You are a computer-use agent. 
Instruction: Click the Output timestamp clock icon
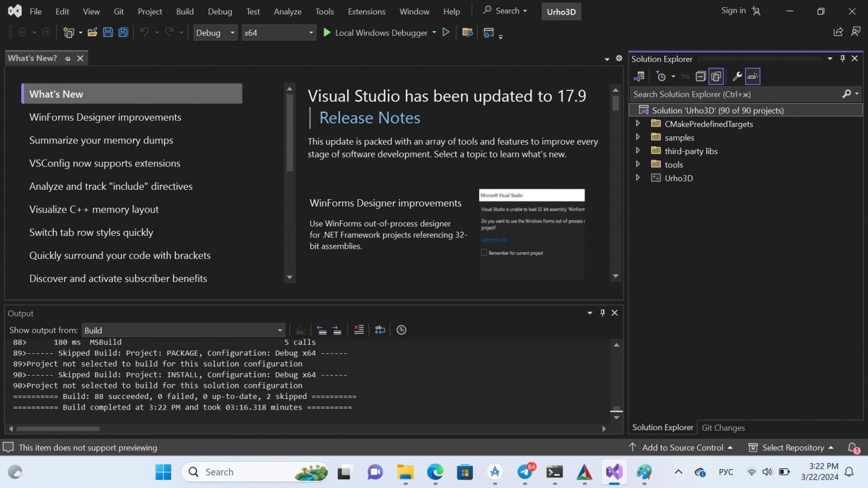[x=401, y=330]
